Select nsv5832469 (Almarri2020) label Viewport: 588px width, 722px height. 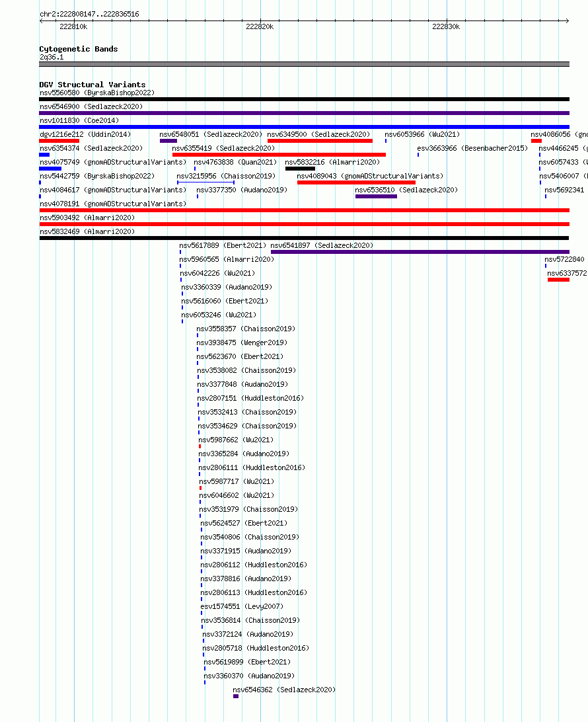pos(87,231)
